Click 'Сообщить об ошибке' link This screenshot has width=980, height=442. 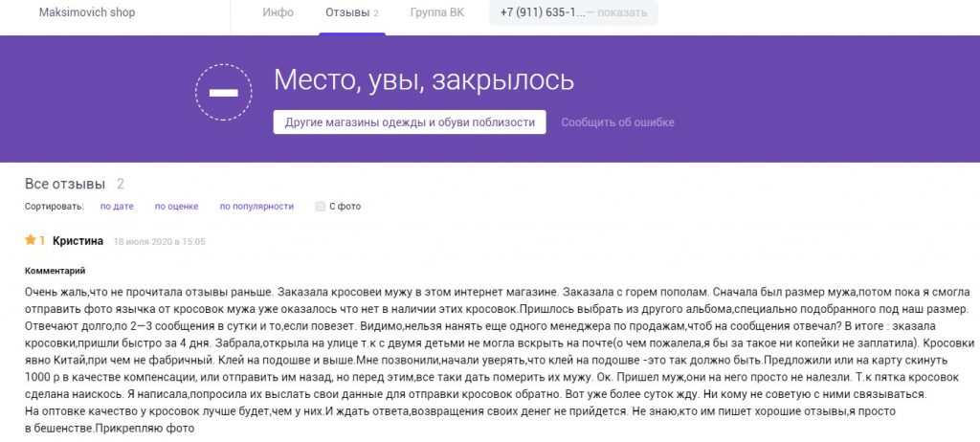[x=617, y=122]
